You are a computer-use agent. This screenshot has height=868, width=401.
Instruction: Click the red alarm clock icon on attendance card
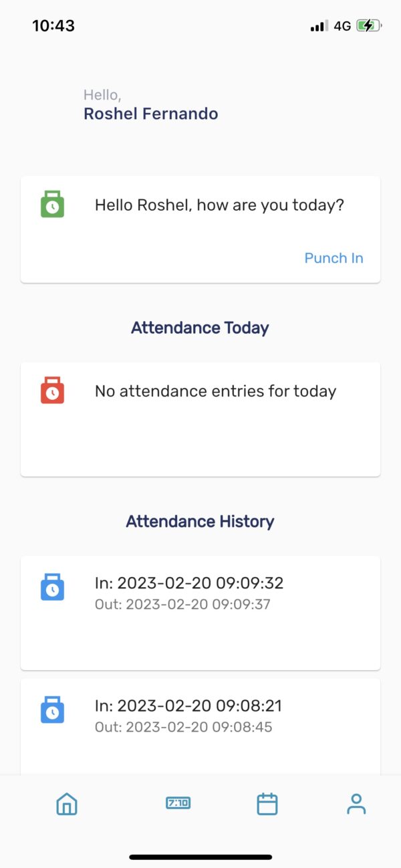(x=53, y=391)
